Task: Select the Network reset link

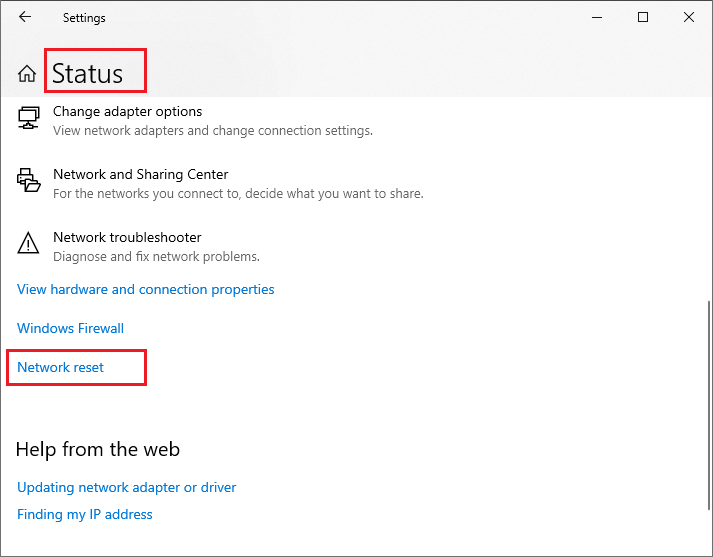Action: tap(60, 367)
